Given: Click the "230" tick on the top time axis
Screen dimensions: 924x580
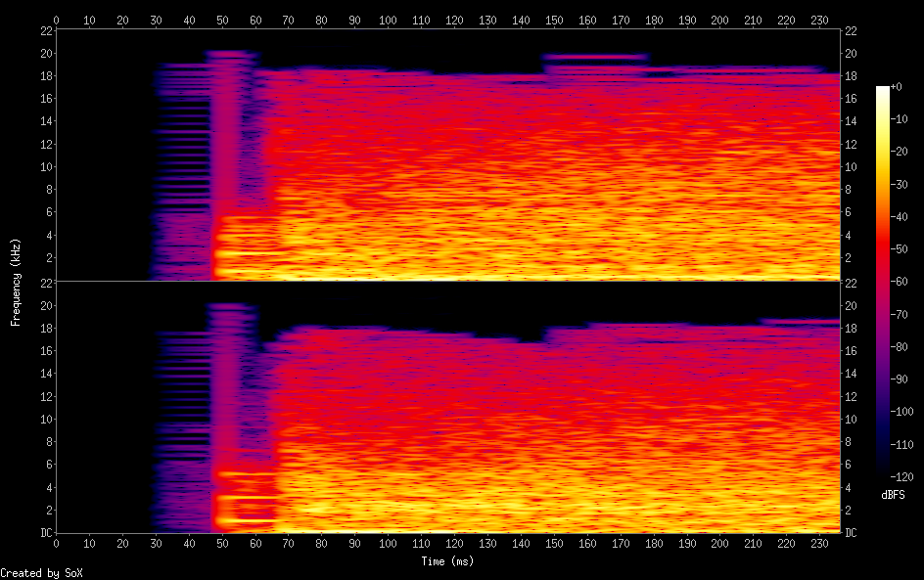Looking at the screenshot, I should [x=819, y=21].
